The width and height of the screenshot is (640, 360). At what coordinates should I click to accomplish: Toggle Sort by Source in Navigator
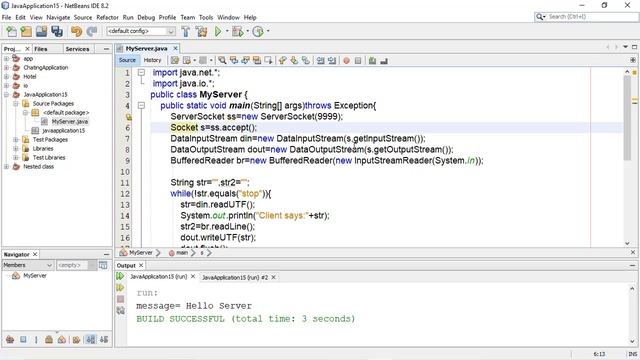104,340
